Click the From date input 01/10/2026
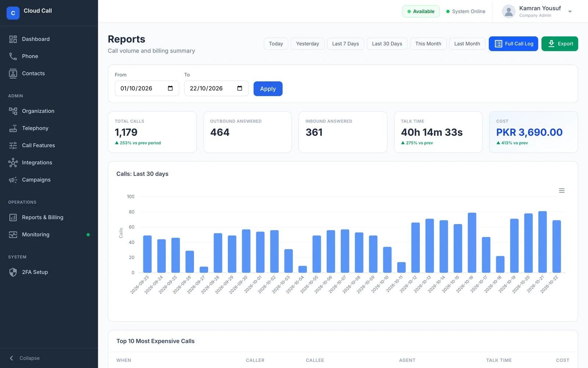This screenshot has width=588, height=368. [x=147, y=88]
